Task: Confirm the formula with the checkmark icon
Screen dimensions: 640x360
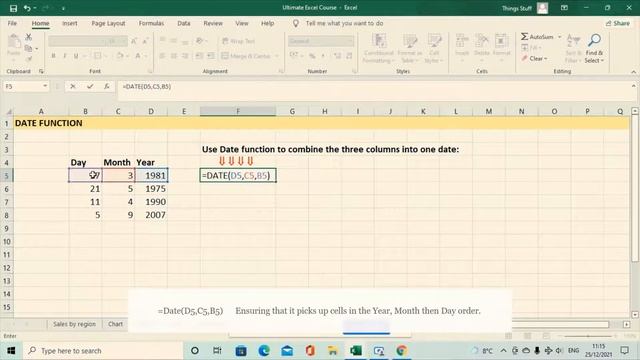Action: pyautogui.click(x=90, y=87)
